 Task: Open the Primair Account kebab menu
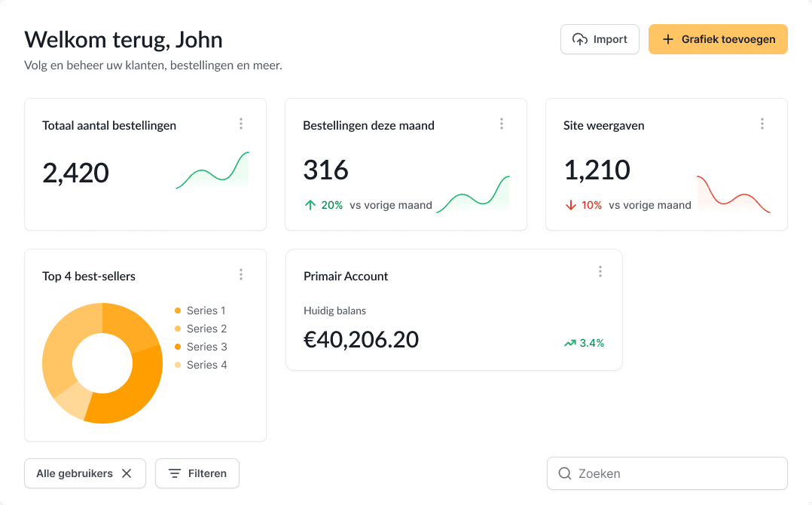(600, 271)
